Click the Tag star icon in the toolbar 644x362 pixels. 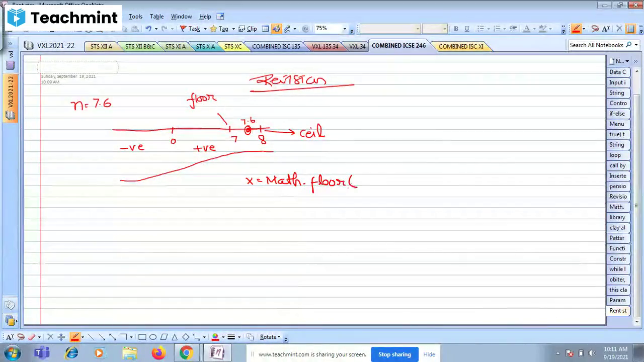click(213, 29)
